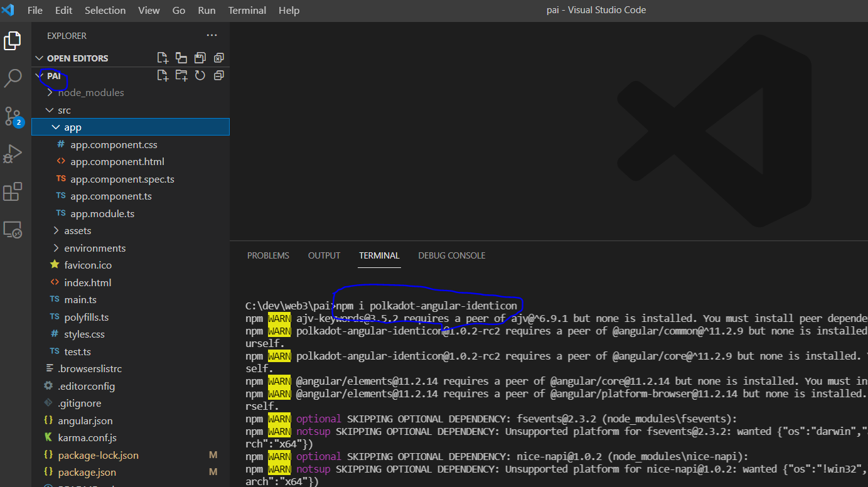Switch to the Debug Console tab
This screenshot has width=868, height=487.
click(x=452, y=255)
